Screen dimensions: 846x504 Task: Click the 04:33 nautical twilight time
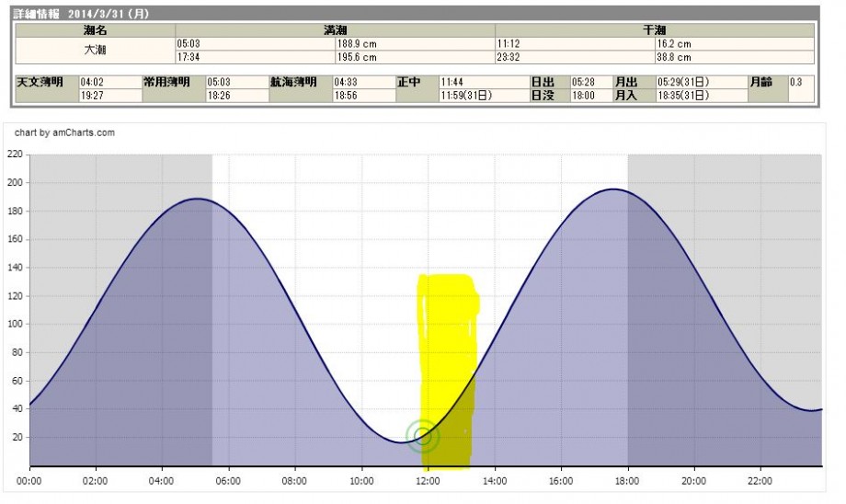point(364,82)
